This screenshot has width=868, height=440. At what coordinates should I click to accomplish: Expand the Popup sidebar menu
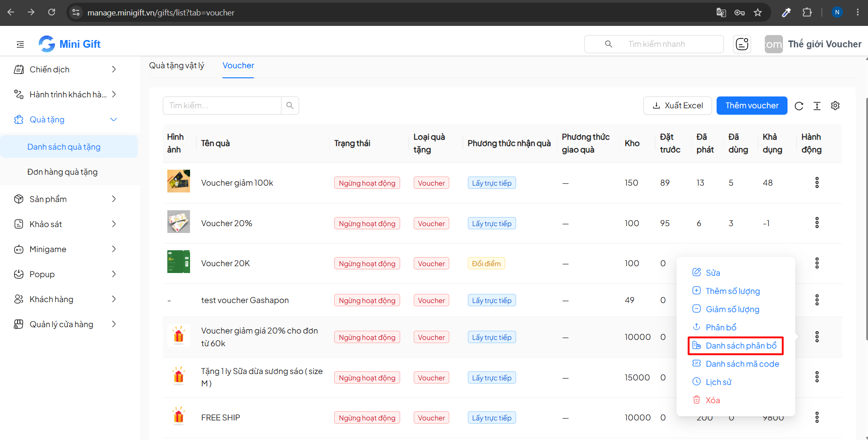[x=65, y=274]
